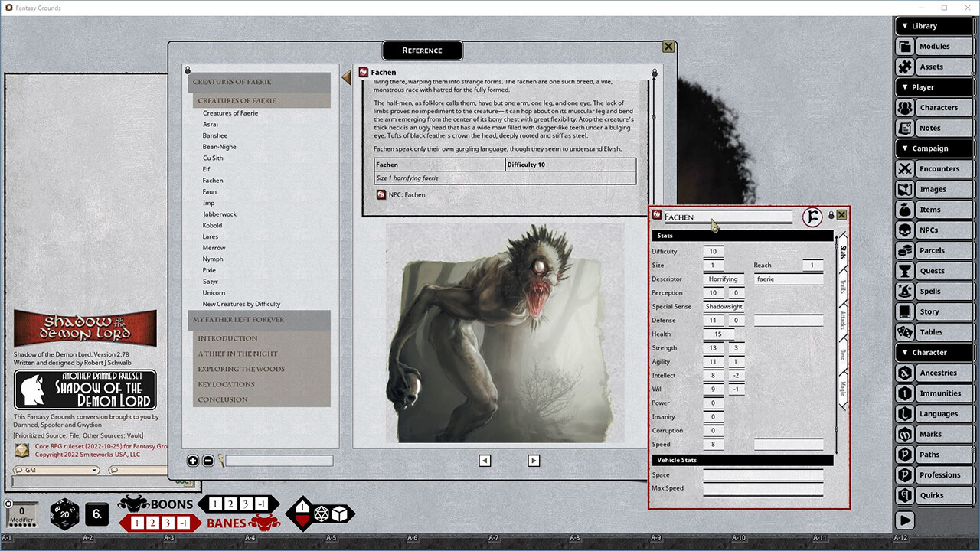
Task: Toggle the Fachen NPC sheet lock
Action: pos(831,216)
